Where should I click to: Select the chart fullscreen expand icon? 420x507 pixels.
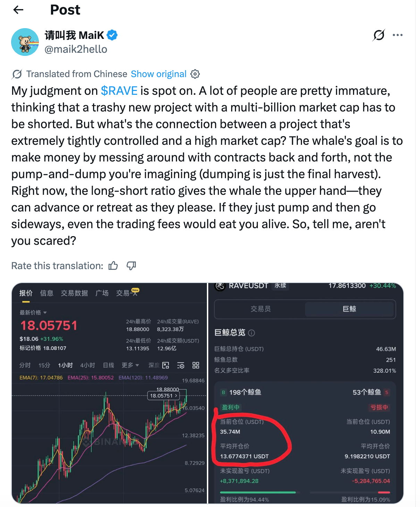point(166,365)
